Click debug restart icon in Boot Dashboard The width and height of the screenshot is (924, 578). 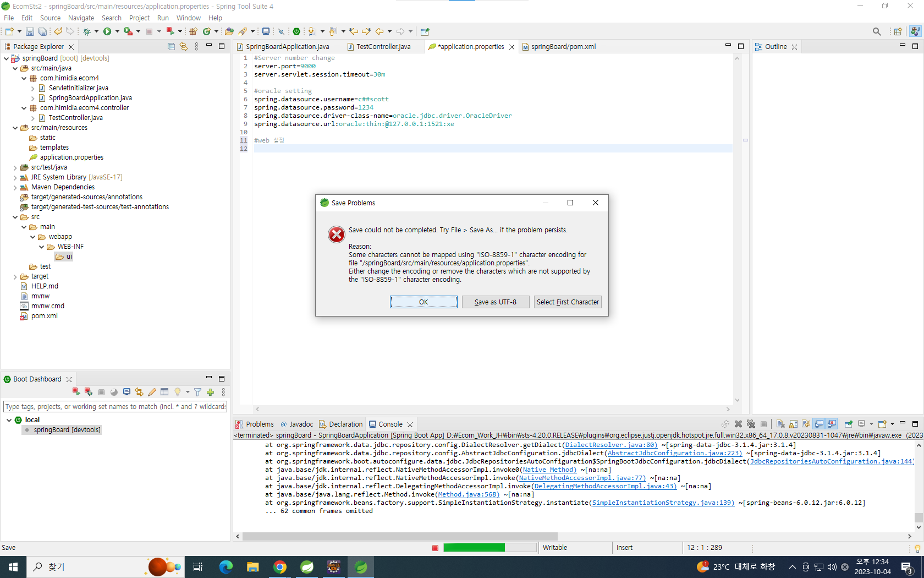click(x=89, y=392)
